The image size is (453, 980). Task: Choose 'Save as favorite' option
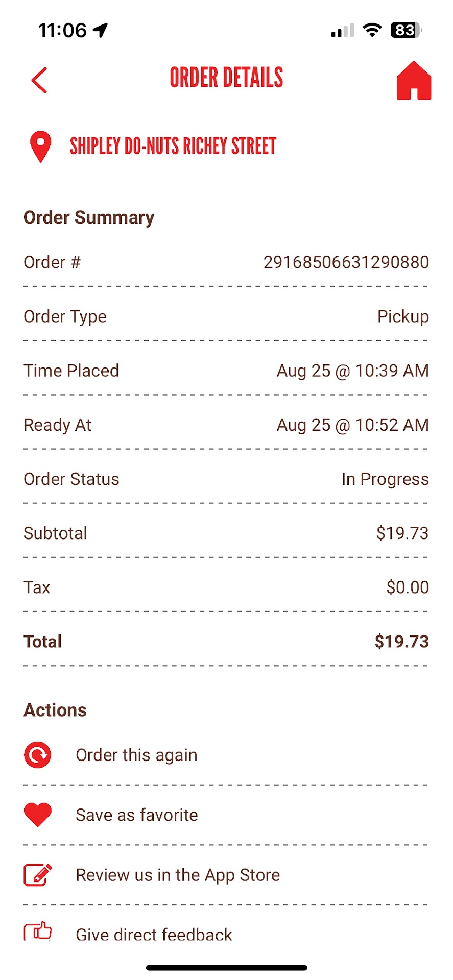pyautogui.click(x=136, y=815)
